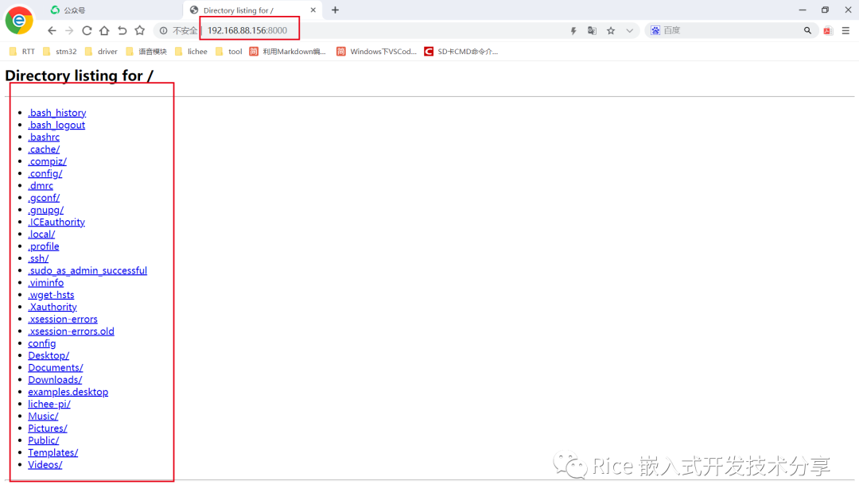Open the .profile link
Screen dimensions: 859x504
43,246
